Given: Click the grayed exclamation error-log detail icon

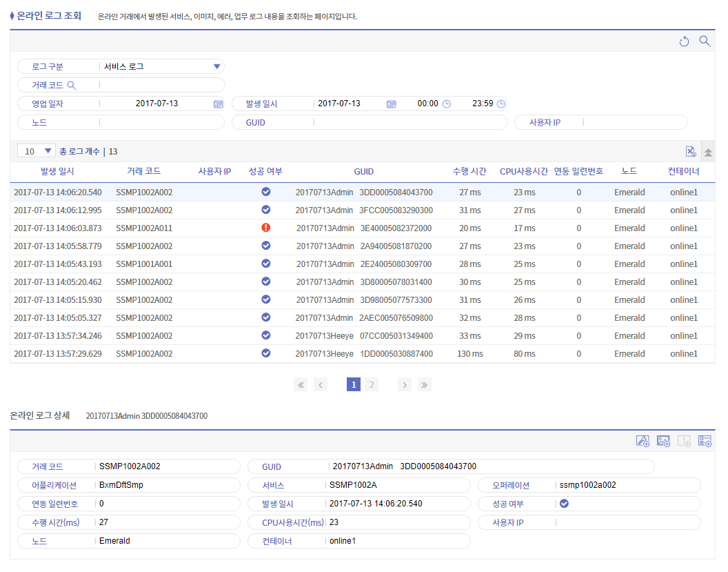Looking at the screenshot, I should click(x=685, y=441).
